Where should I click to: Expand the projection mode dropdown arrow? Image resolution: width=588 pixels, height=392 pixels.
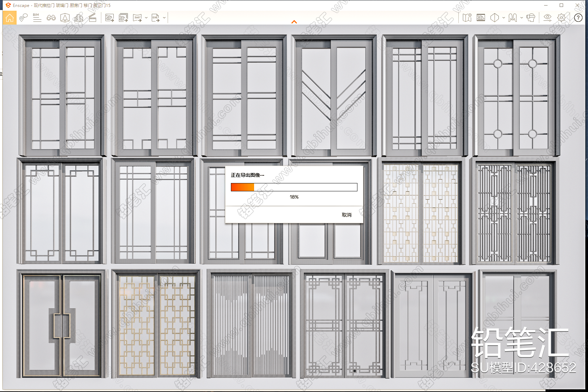click(x=504, y=18)
